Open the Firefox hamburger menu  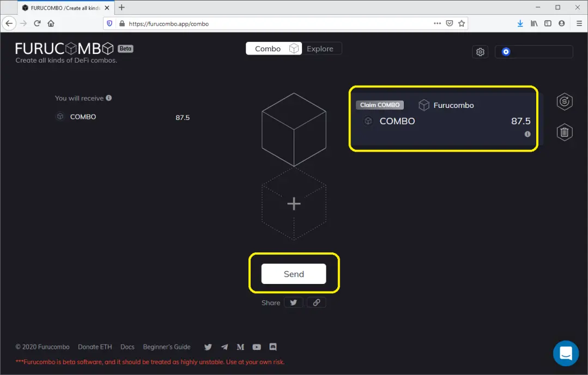tap(579, 23)
